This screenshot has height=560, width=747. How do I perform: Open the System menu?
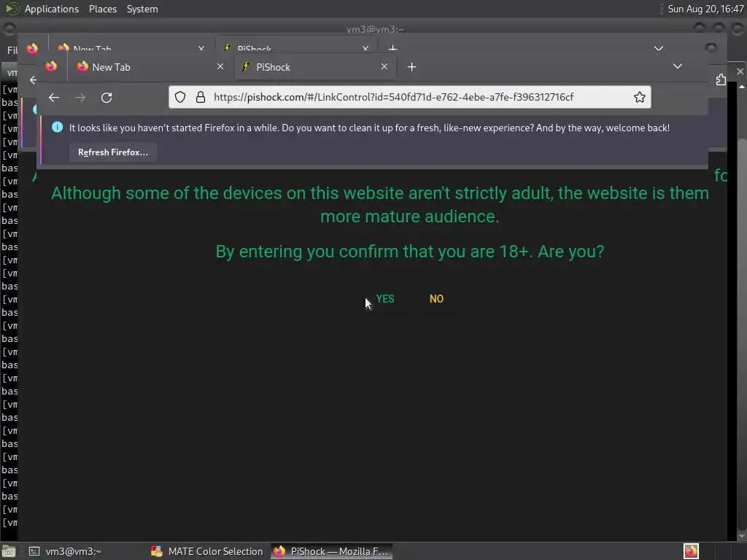(x=142, y=9)
